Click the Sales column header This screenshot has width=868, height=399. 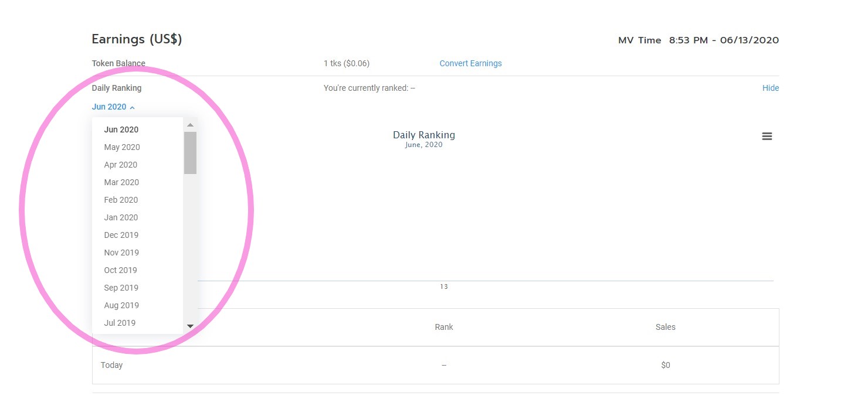(665, 327)
